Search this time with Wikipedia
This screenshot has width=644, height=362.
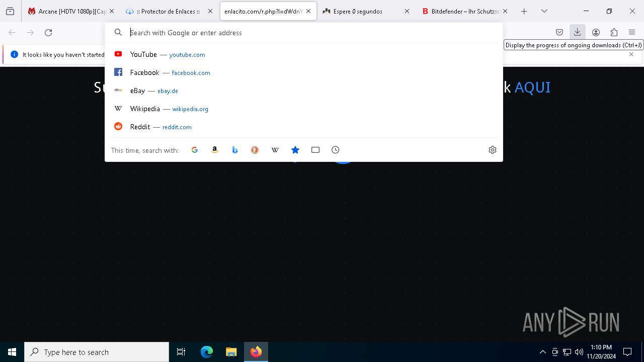pyautogui.click(x=275, y=150)
